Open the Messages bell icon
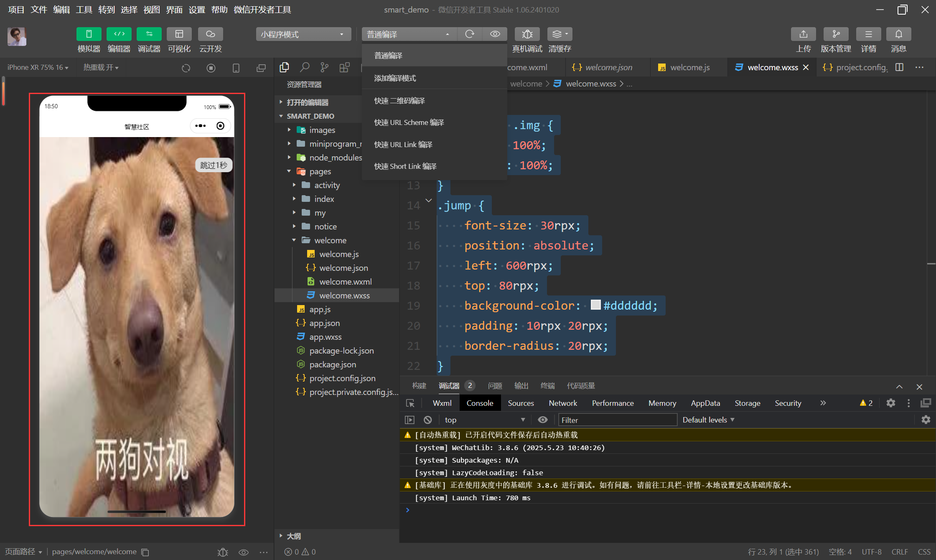Screen dimensions: 936x560 (898, 34)
